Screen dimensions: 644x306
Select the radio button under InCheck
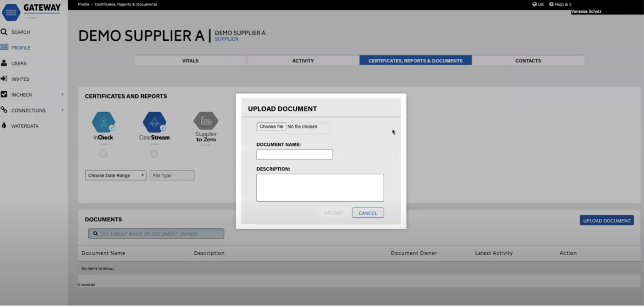pyautogui.click(x=103, y=154)
